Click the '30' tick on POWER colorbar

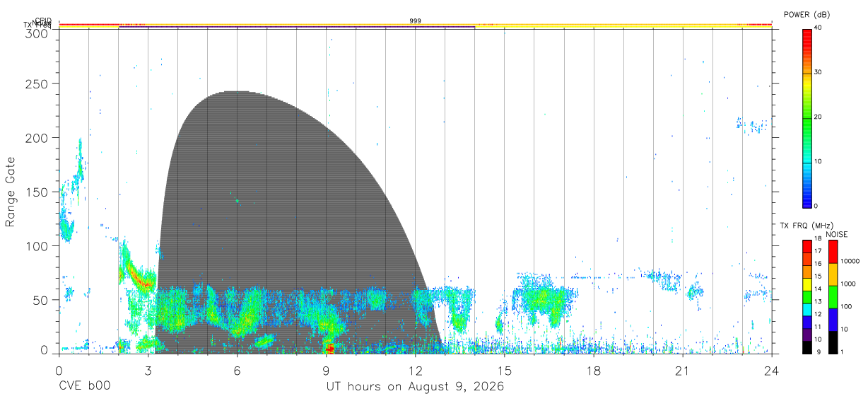[818, 72]
